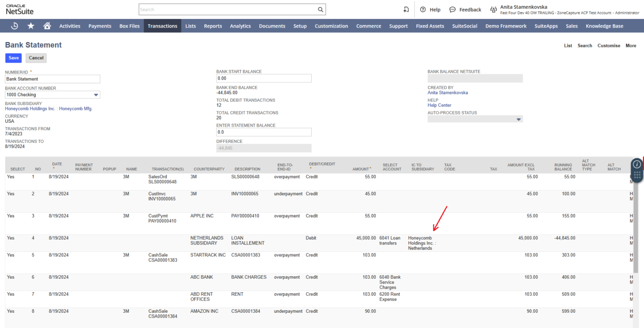Open the Fixed Assets menu
Screen dimensions: 644x328
click(x=430, y=26)
